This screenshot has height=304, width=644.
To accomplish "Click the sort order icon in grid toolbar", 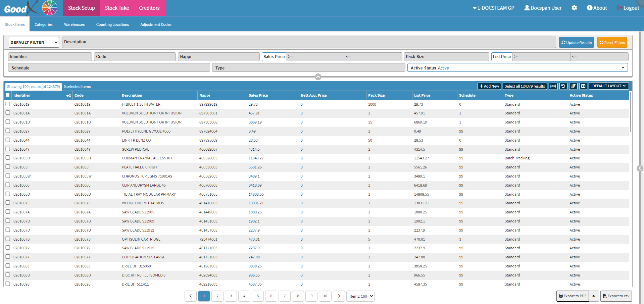I will point(573,86).
